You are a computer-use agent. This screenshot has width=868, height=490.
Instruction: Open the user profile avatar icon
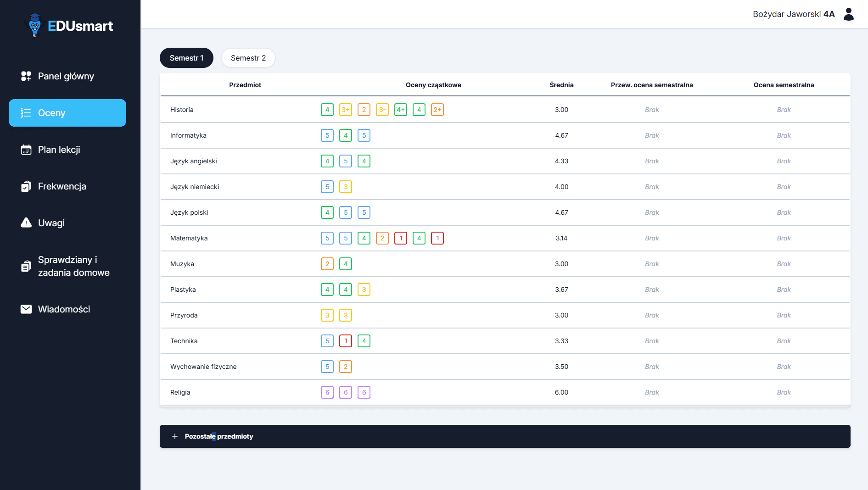849,14
